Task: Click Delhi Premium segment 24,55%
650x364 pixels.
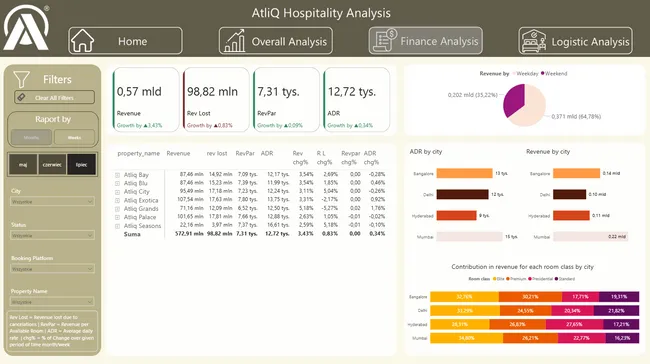Action: point(525,311)
